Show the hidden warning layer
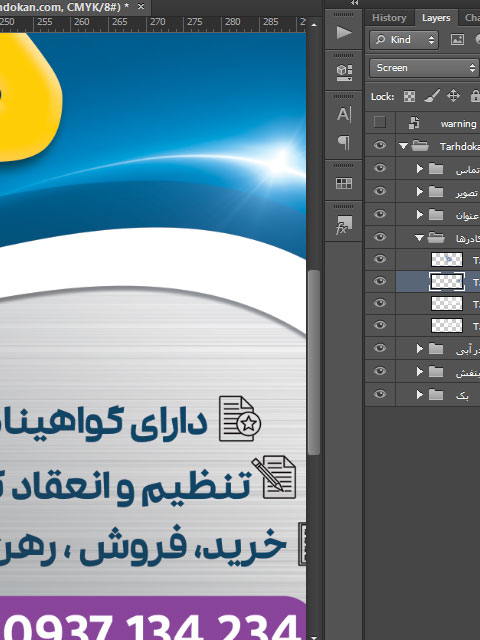480x640 pixels. (x=380, y=122)
